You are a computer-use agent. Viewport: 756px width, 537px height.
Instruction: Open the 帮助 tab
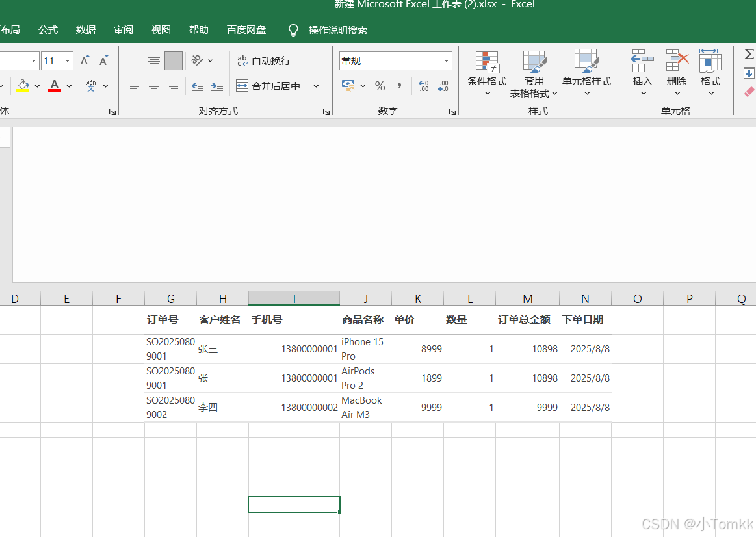pyautogui.click(x=199, y=30)
